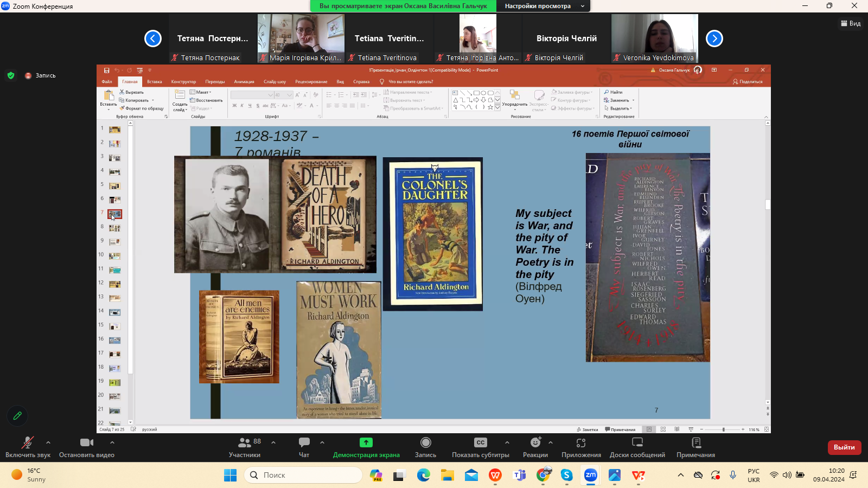The width and height of the screenshot is (868, 488).
Task: Open the Zoom Chat panel
Action: point(304,443)
